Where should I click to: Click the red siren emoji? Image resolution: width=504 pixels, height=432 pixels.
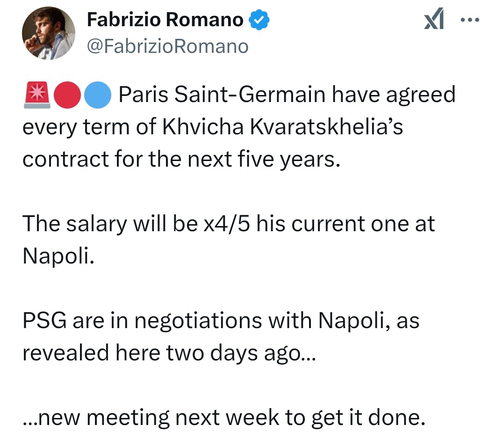coord(36,95)
